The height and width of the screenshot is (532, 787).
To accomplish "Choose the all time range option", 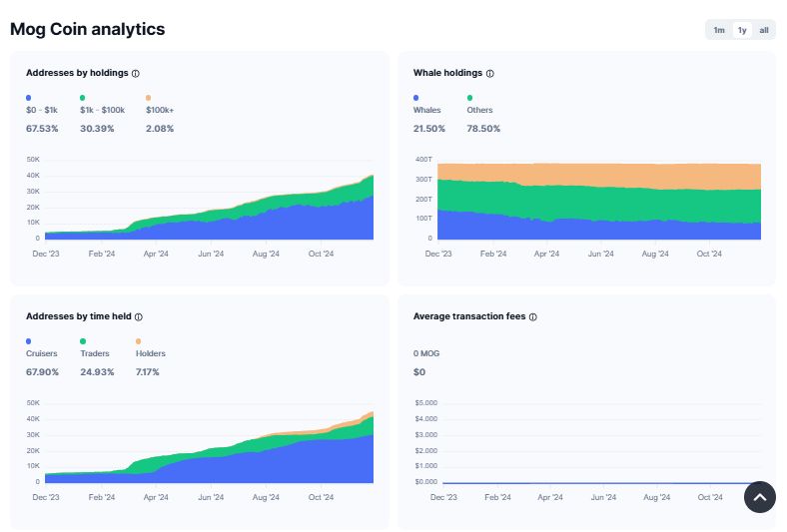I will click(764, 30).
